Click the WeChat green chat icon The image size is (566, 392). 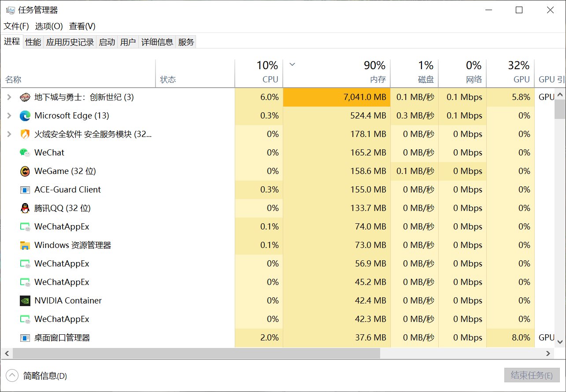click(25, 153)
